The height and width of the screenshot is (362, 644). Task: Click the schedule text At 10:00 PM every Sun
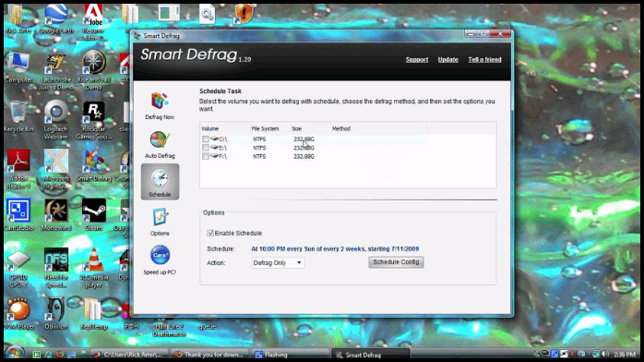[x=335, y=249]
